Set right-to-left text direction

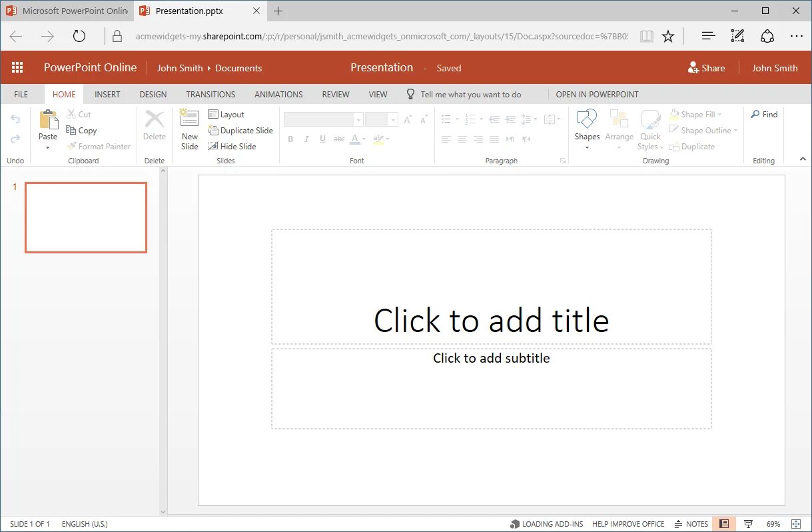[526, 139]
